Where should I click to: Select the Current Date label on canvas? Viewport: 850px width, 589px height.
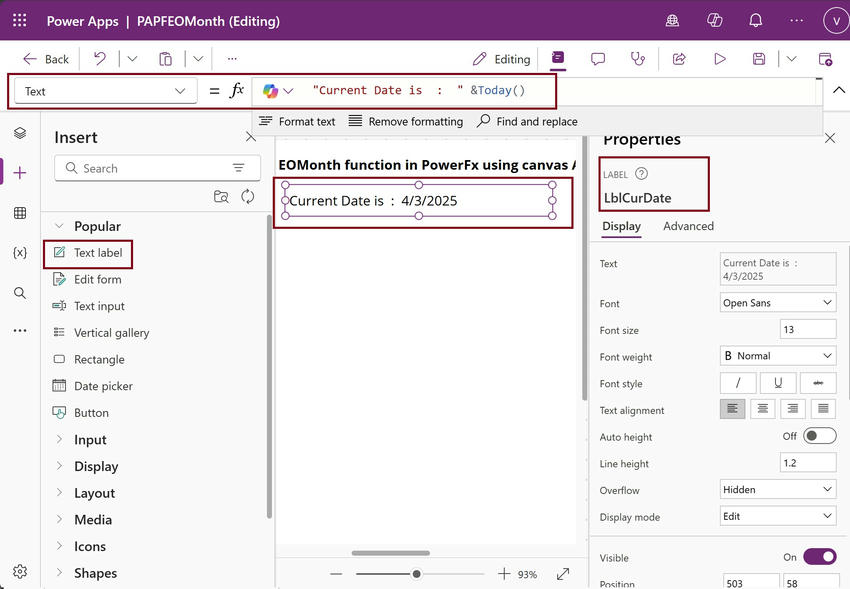pyautogui.click(x=418, y=200)
